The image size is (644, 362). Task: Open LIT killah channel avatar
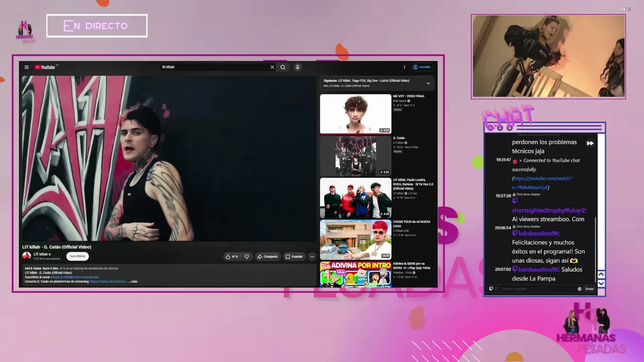coord(27,256)
